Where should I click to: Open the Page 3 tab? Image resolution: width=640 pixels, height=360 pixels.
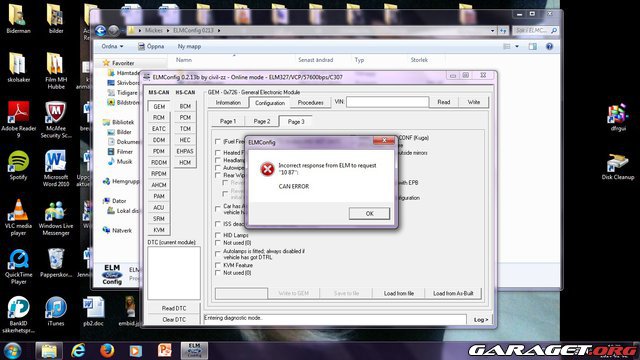[x=296, y=121]
